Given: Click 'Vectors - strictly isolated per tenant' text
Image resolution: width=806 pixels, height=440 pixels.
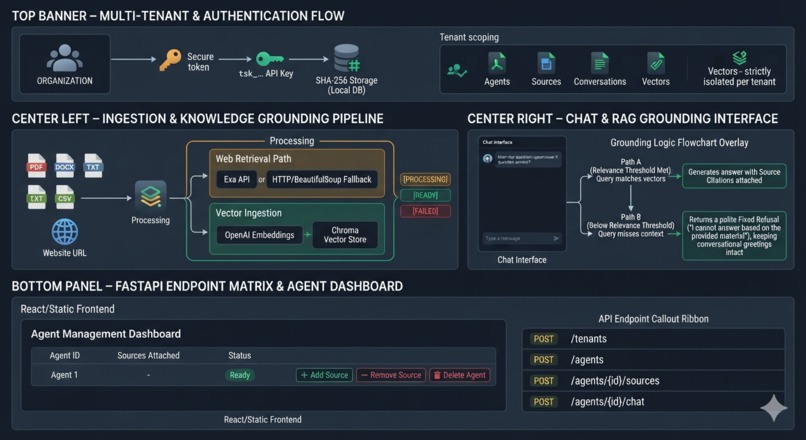Looking at the screenshot, I should 739,77.
